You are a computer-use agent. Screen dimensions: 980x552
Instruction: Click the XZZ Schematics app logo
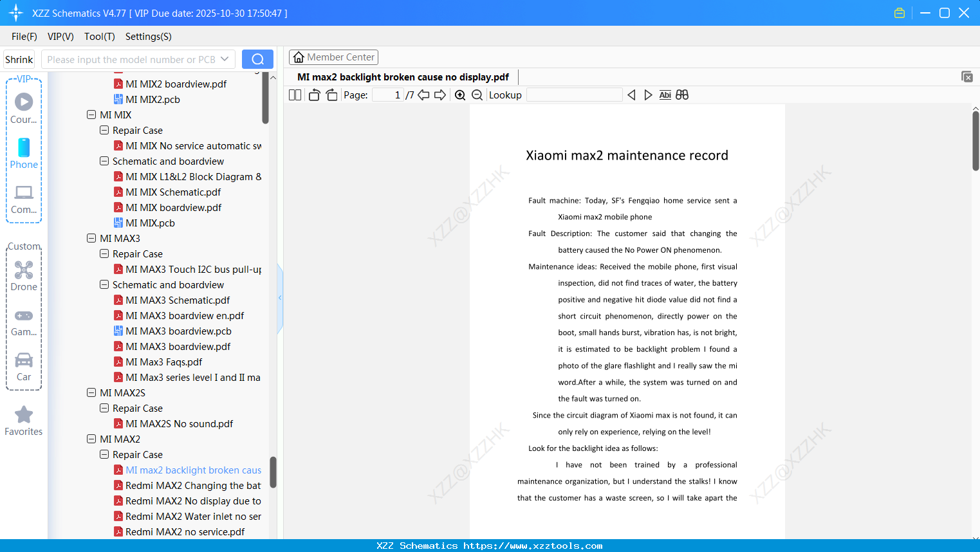click(16, 13)
